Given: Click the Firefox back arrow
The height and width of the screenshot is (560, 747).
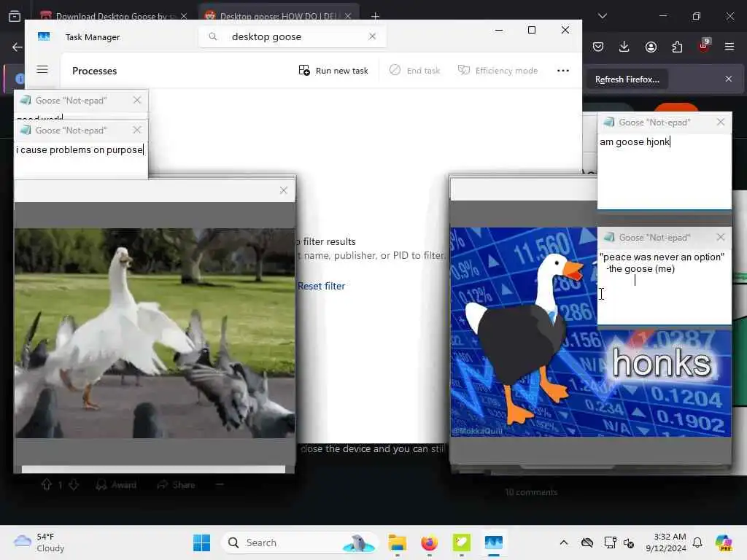Looking at the screenshot, I should (x=18, y=47).
